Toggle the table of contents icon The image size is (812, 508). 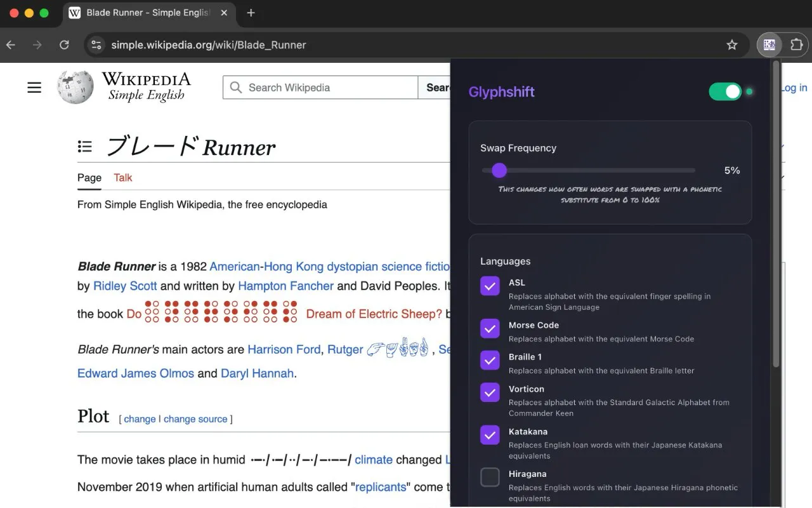coord(84,147)
